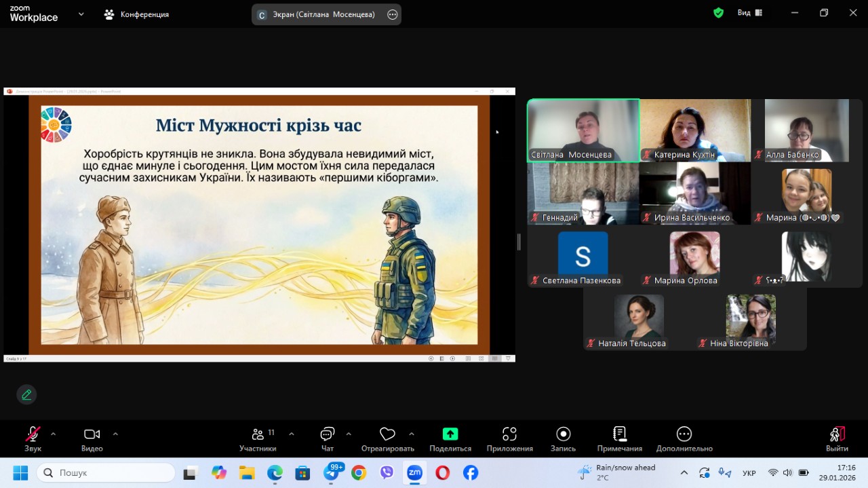
Task: Open the Zoom Workplace dropdown chevron
Action: click(x=81, y=14)
